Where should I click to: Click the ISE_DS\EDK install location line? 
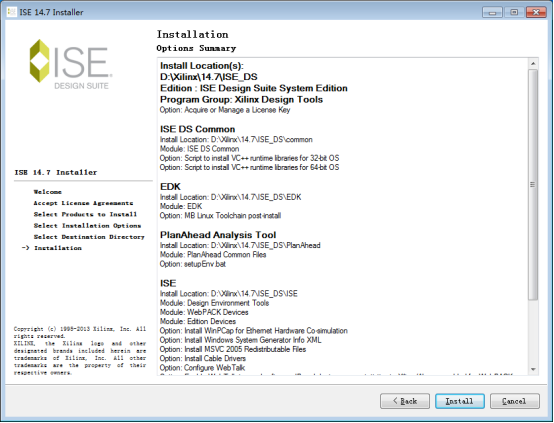[x=230, y=197]
